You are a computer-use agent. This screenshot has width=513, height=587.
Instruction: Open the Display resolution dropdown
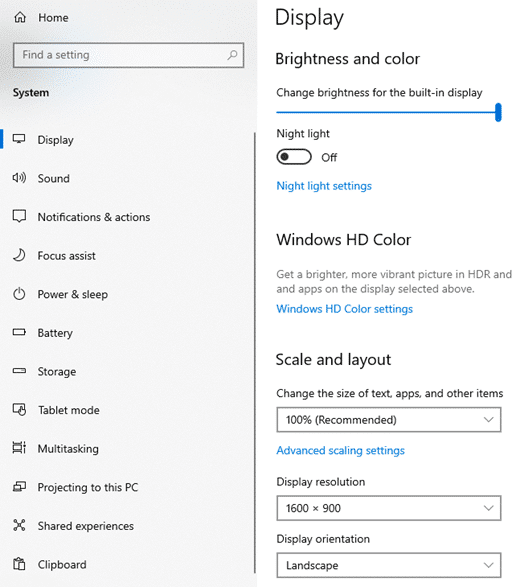(x=389, y=508)
